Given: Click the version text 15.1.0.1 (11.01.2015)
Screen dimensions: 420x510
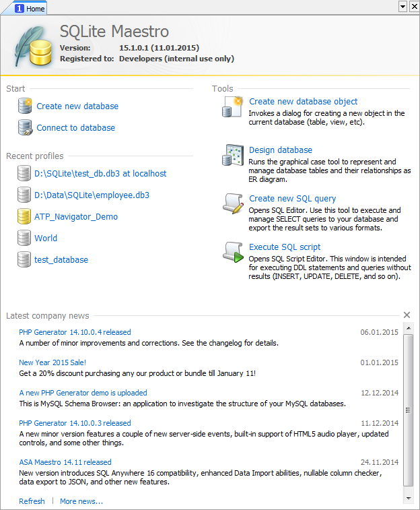Looking at the screenshot, I should coord(159,48).
